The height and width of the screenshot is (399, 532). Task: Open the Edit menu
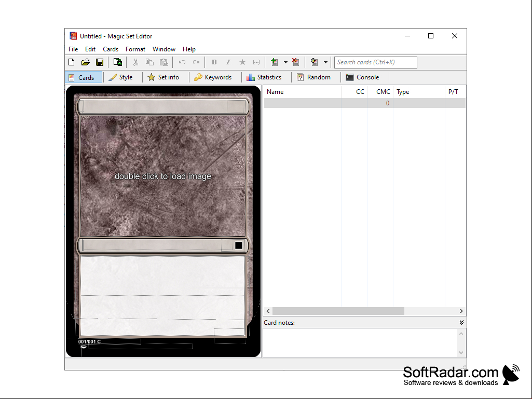click(x=90, y=49)
